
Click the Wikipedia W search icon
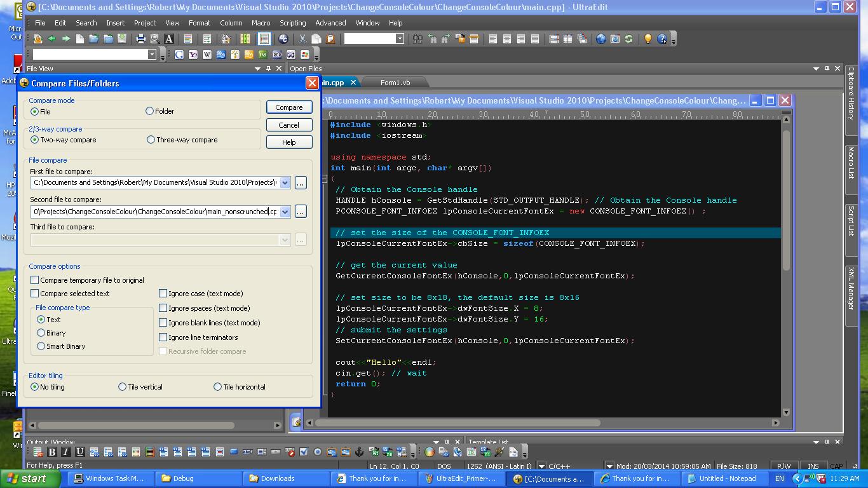207,55
